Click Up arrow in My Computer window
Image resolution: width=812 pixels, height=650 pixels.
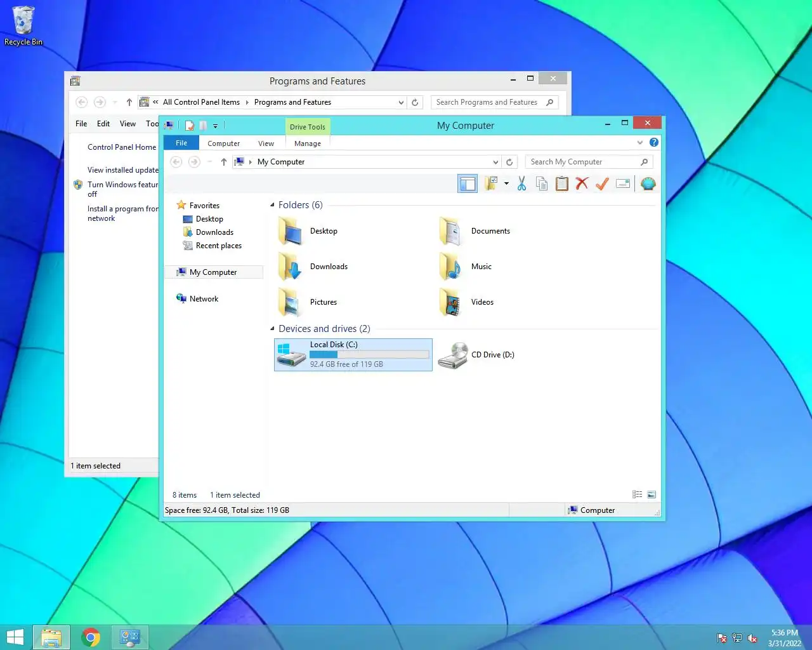[x=224, y=162]
